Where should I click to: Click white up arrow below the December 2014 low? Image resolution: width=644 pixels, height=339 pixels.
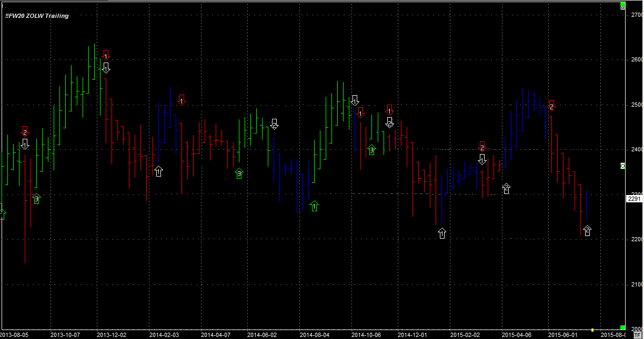click(442, 233)
